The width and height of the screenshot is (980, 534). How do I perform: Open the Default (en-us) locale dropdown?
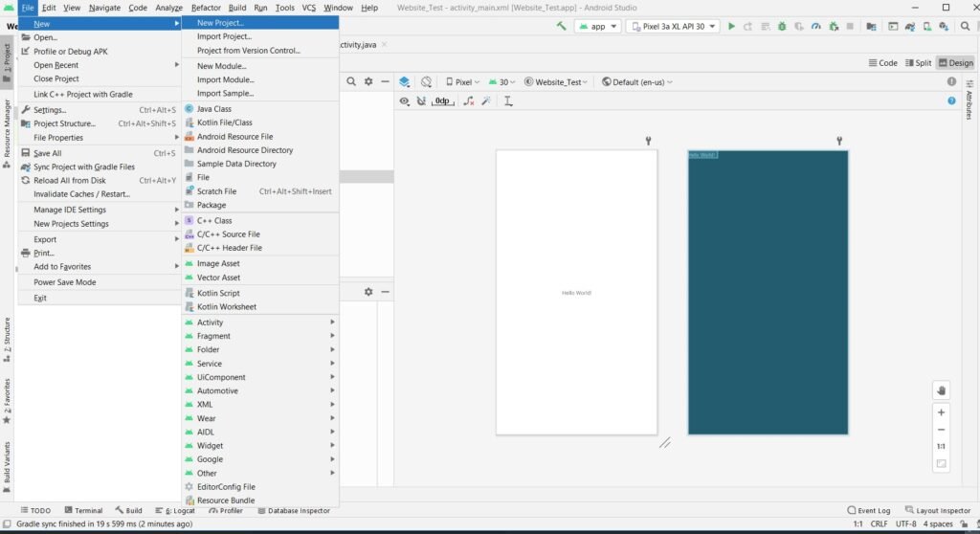[636, 82]
